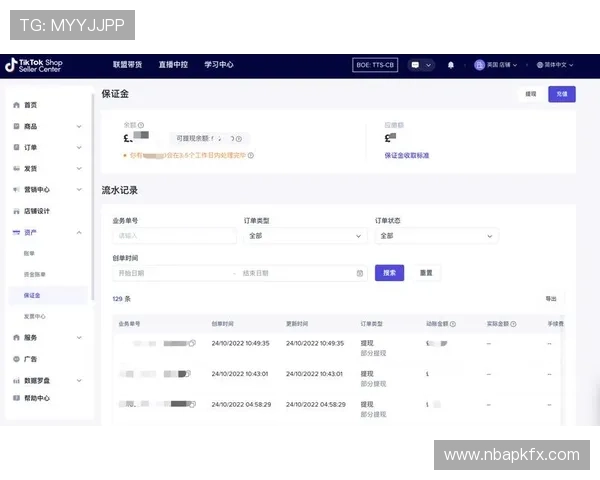The image size is (600, 480).
Task: Open the chat message icon in header
Action: 415,65
